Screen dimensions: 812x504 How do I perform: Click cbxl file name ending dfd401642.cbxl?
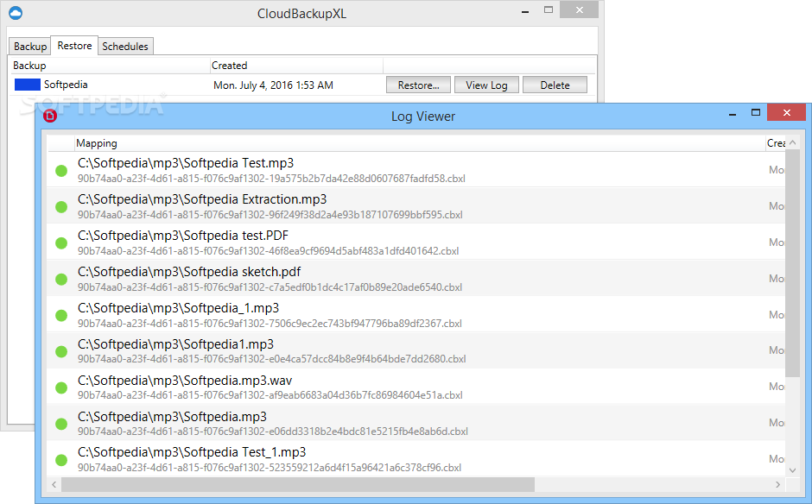[x=269, y=251]
